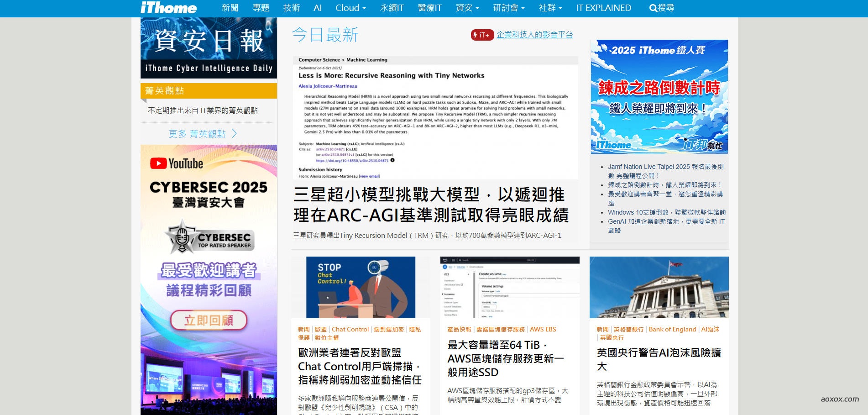The height and width of the screenshot is (415, 868).
Task: Open the 2025 iThome 鐵人賽 banner
Action: tap(659, 96)
